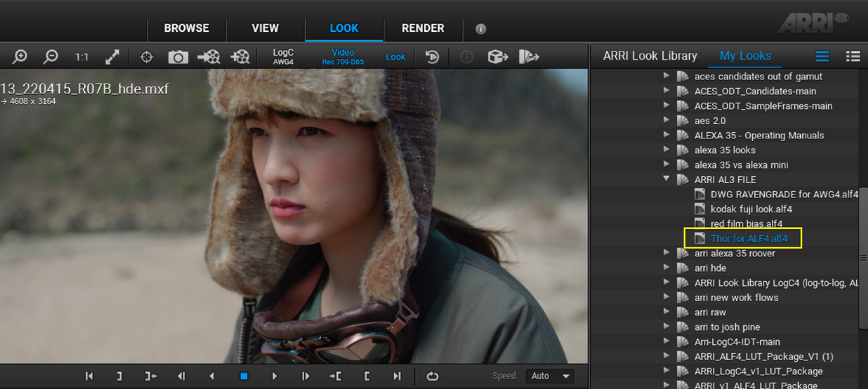The height and width of the screenshot is (389, 868).
Task: Click the look library vertical scrollbar
Action: pos(863,258)
